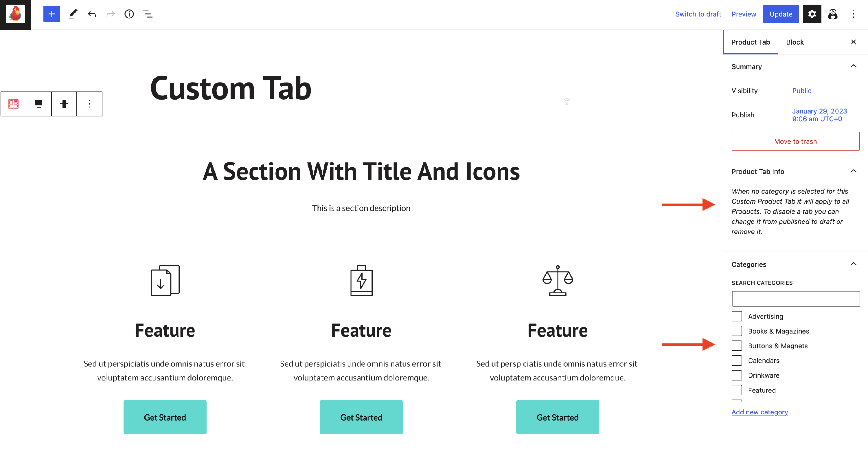The height and width of the screenshot is (454, 868).
Task: Open the top bar Options menu
Action: pos(853,14)
